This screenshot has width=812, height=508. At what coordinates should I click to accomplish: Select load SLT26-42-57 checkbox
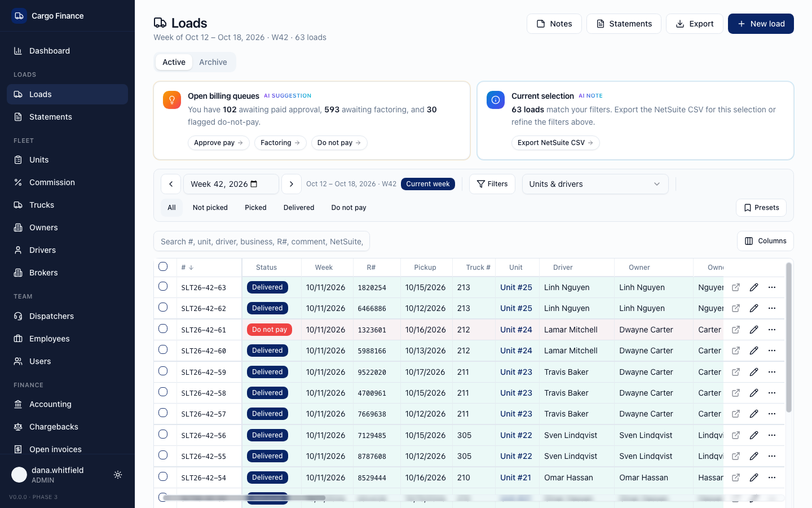163,413
